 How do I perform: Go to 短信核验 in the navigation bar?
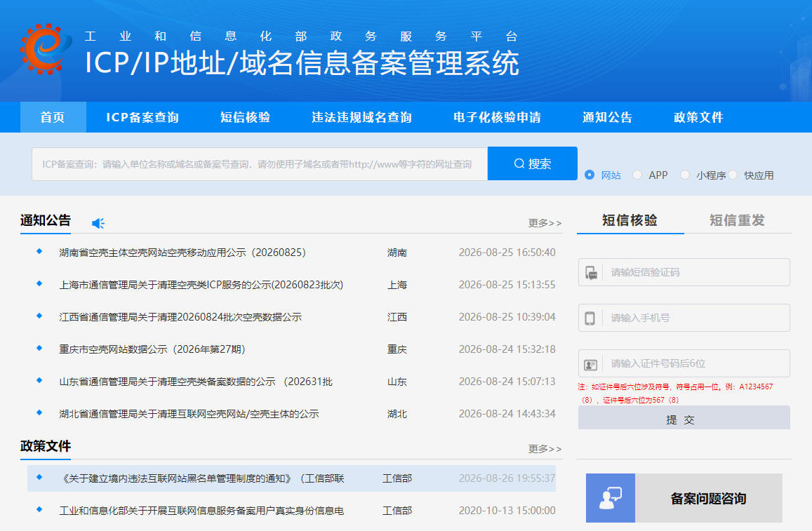coord(246,117)
